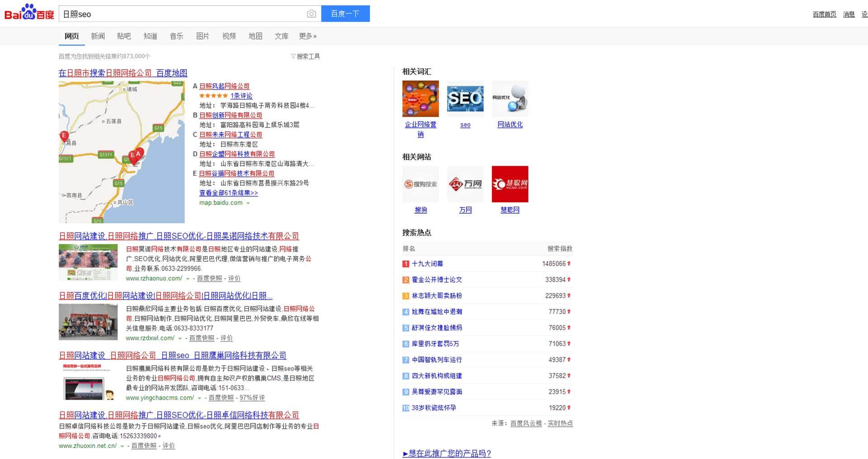
Task: Expand the 更多» menu
Action: tap(308, 36)
